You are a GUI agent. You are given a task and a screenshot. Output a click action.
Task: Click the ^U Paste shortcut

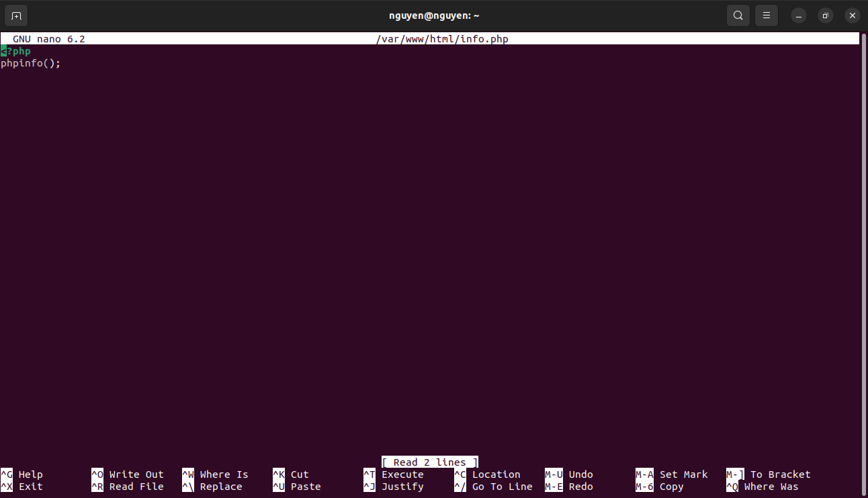(297, 487)
